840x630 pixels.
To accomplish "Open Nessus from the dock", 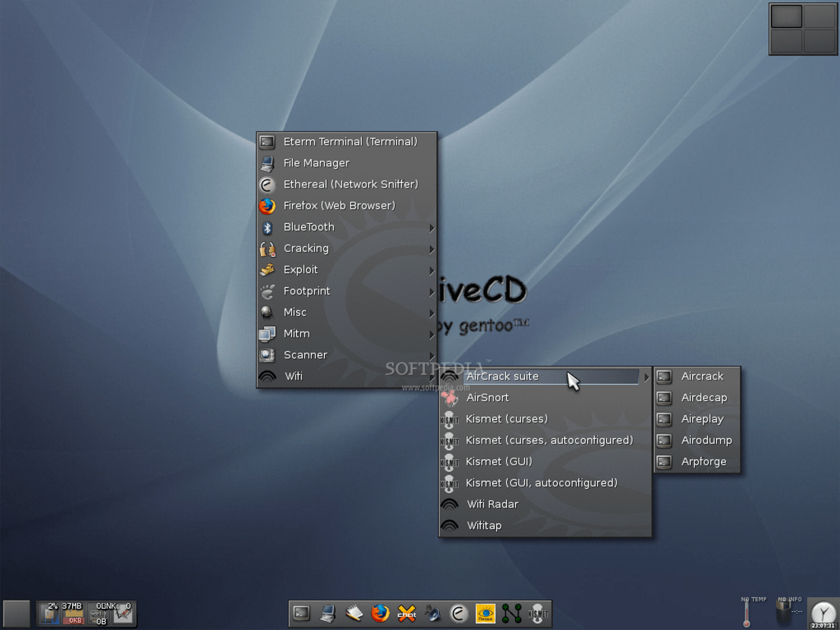I will click(485, 614).
